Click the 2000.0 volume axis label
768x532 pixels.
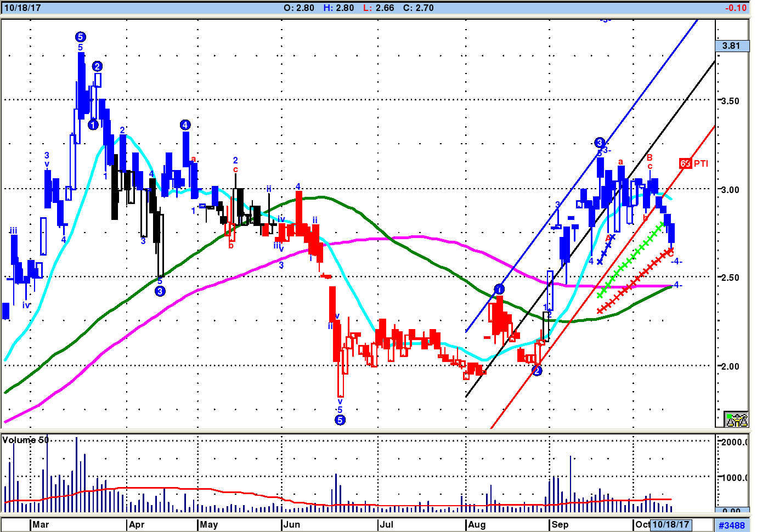[x=735, y=442]
